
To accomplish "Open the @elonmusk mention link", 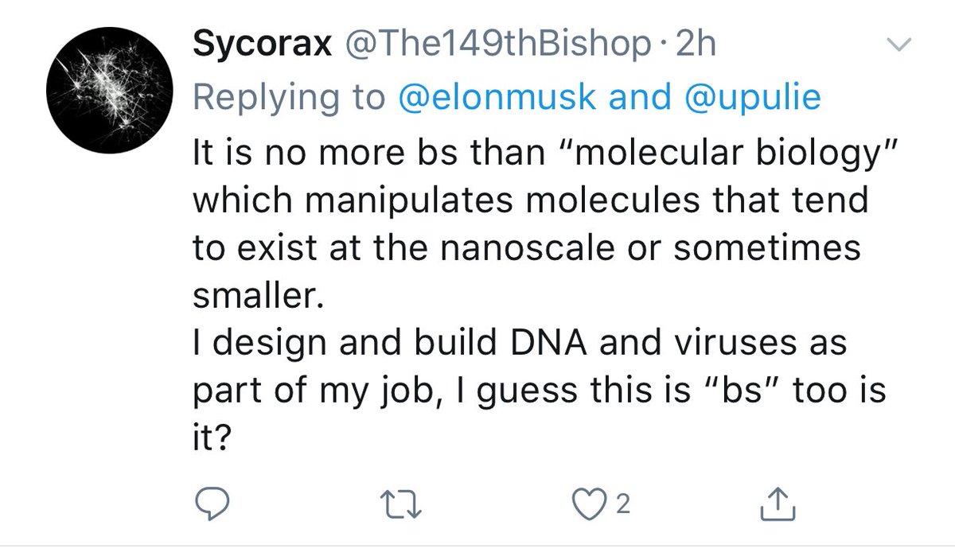I will pyautogui.click(x=496, y=97).
